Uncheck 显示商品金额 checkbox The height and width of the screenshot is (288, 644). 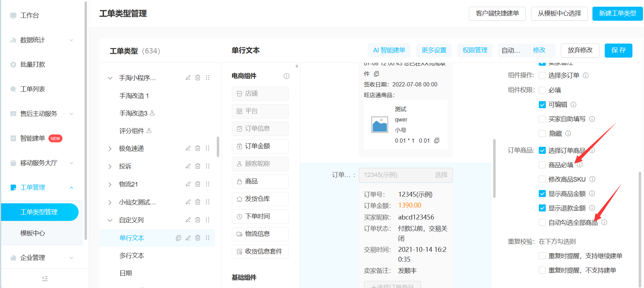(x=542, y=194)
